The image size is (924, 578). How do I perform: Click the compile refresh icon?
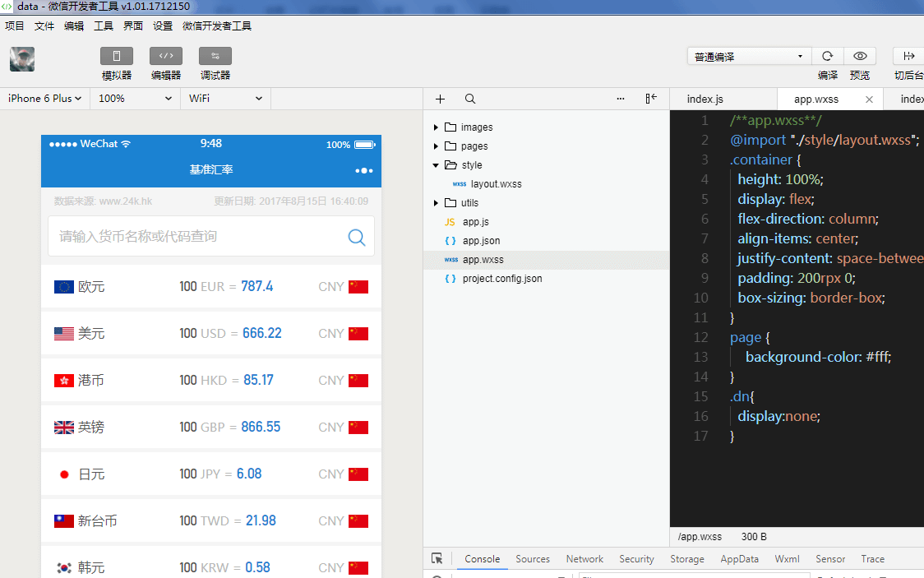coord(827,56)
